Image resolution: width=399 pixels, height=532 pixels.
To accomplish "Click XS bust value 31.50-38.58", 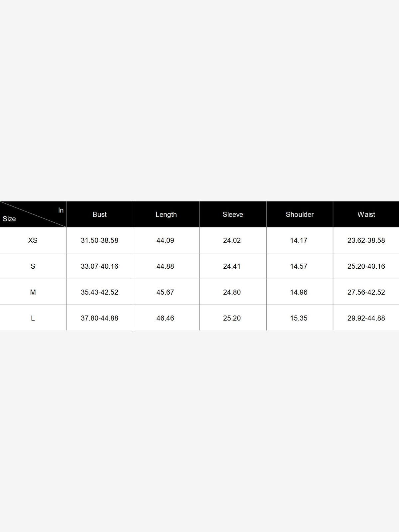I will 99,240.
